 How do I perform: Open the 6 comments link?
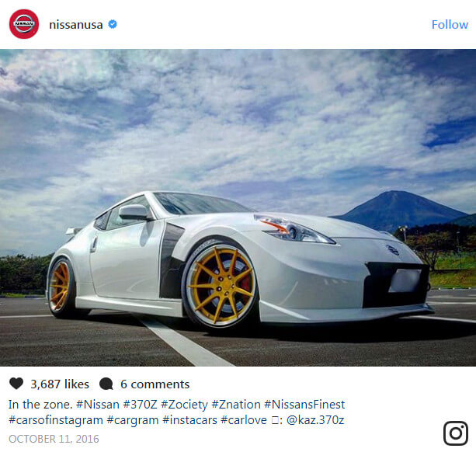(x=155, y=384)
